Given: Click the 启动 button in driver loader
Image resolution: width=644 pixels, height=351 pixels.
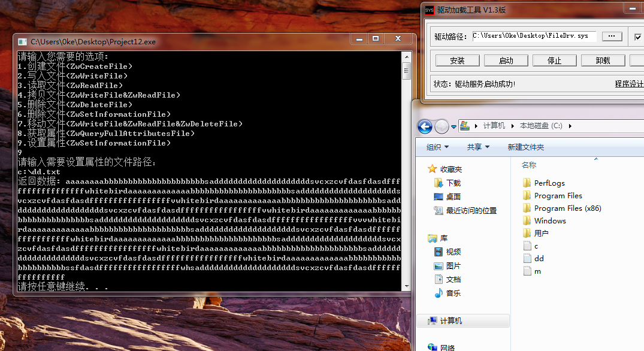Looking at the screenshot, I should [506, 60].
